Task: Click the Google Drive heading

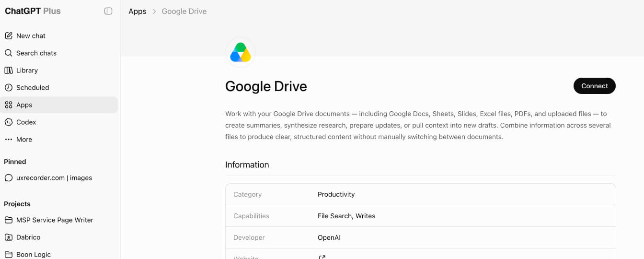Action: pyautogui.click(x=266, y=86)
